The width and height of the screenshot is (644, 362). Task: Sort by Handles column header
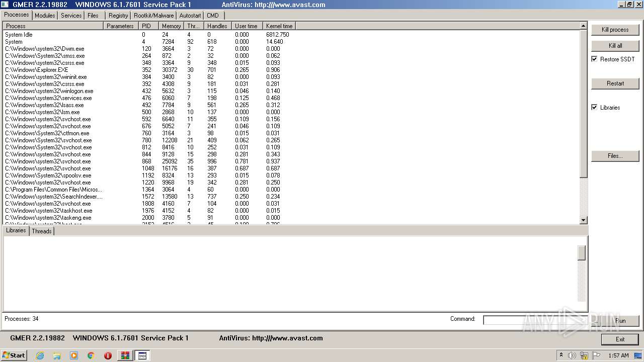[x=218, y=26]
